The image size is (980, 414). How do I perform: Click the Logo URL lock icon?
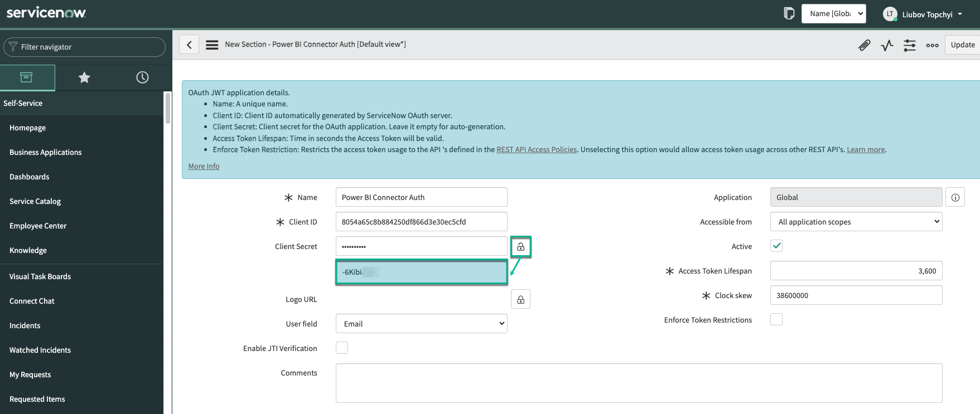click(x=520, y=300)
